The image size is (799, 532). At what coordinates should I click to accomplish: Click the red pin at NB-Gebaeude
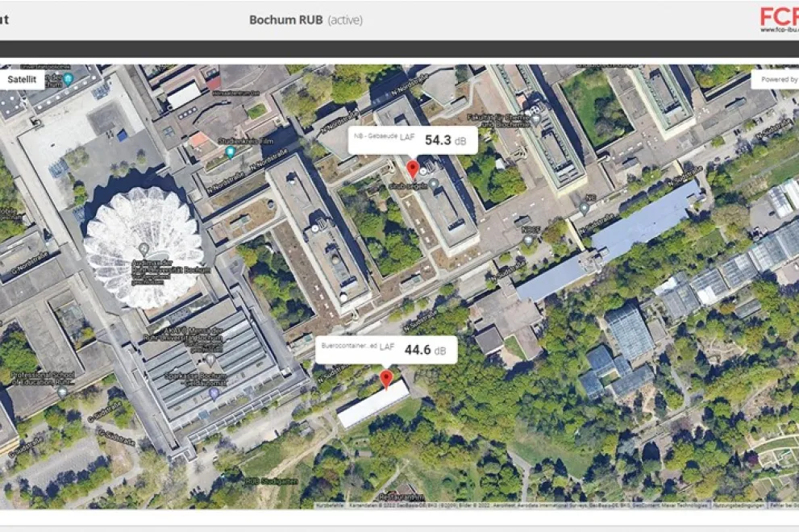413,168
